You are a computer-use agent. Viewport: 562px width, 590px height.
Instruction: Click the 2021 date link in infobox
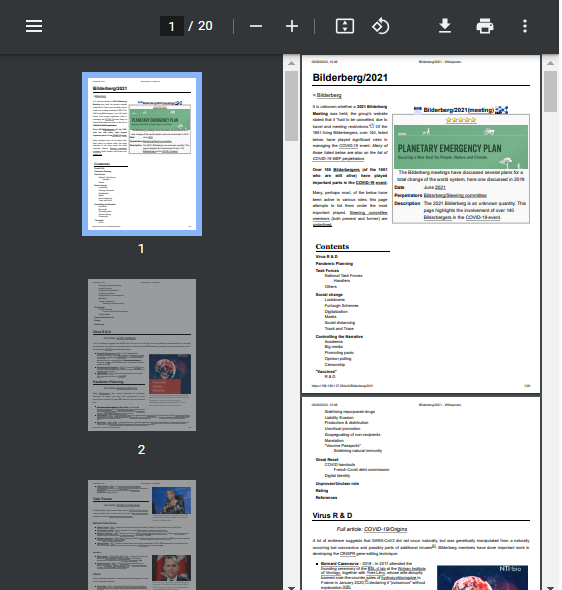pos(440,187)
